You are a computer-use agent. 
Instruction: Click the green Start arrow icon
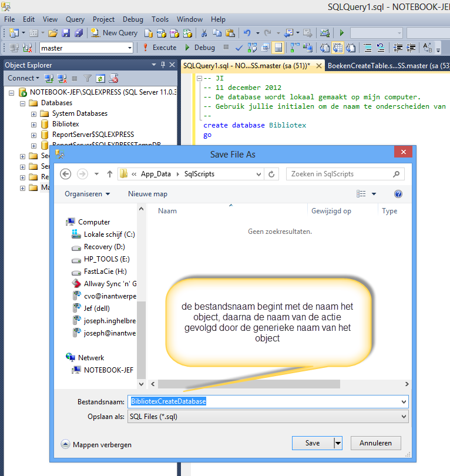click(342, 33)
